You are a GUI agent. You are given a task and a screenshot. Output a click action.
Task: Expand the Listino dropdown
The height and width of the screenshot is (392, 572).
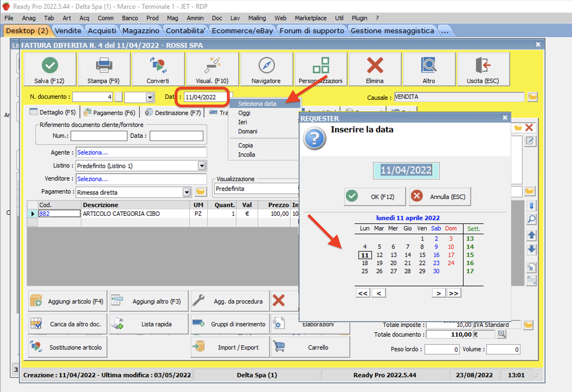coord(202,166)
